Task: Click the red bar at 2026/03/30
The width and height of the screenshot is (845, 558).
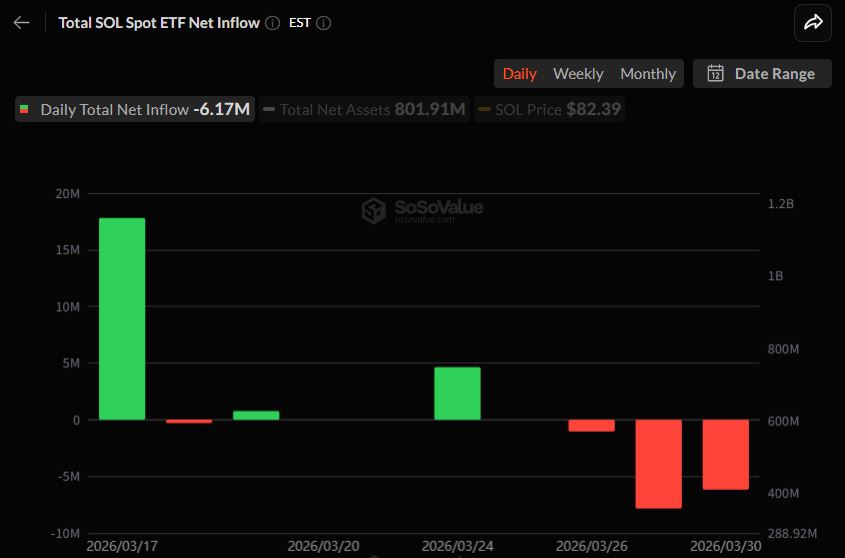Action: point(725,454)
